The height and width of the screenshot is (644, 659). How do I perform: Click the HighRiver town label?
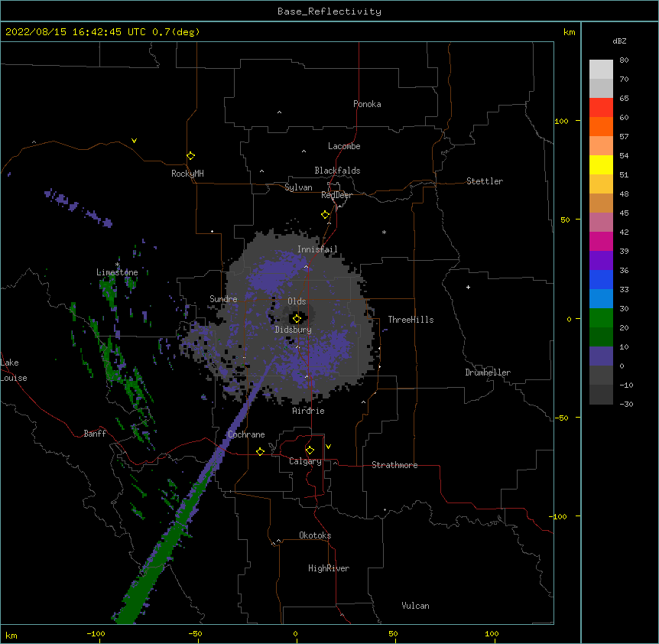(x=329, y=568)
